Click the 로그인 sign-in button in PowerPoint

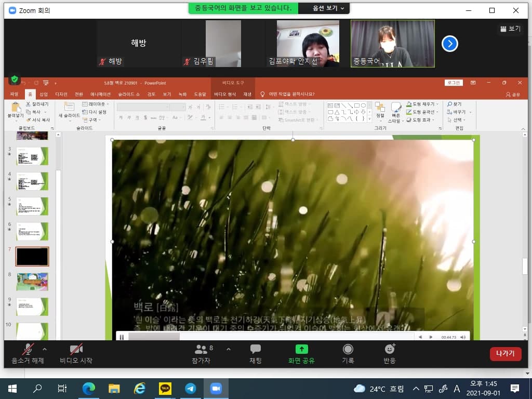click(x=453, y=83)
